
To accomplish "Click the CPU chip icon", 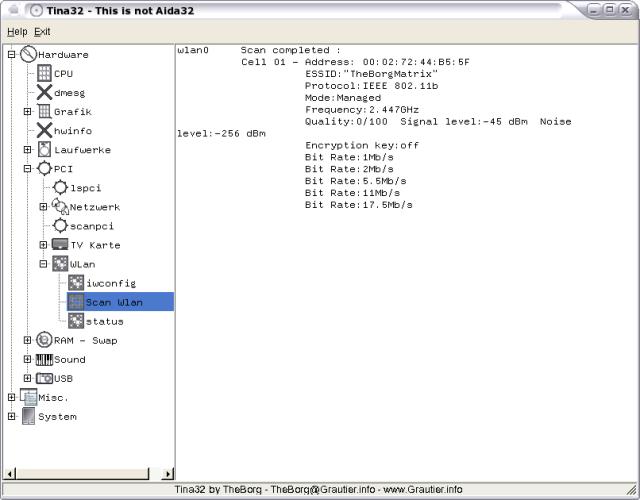I will 44,73.
